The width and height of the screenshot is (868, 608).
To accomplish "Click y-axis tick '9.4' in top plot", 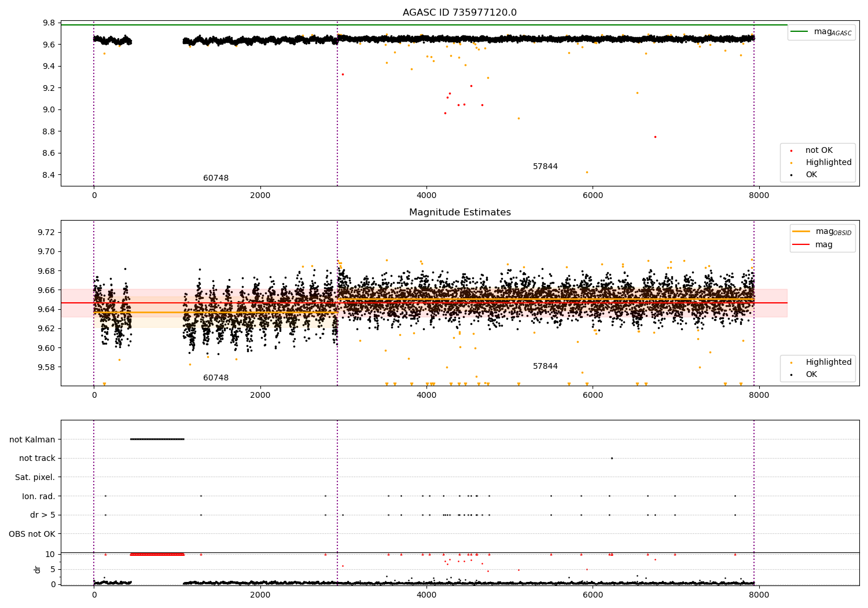I will (49, 67).
